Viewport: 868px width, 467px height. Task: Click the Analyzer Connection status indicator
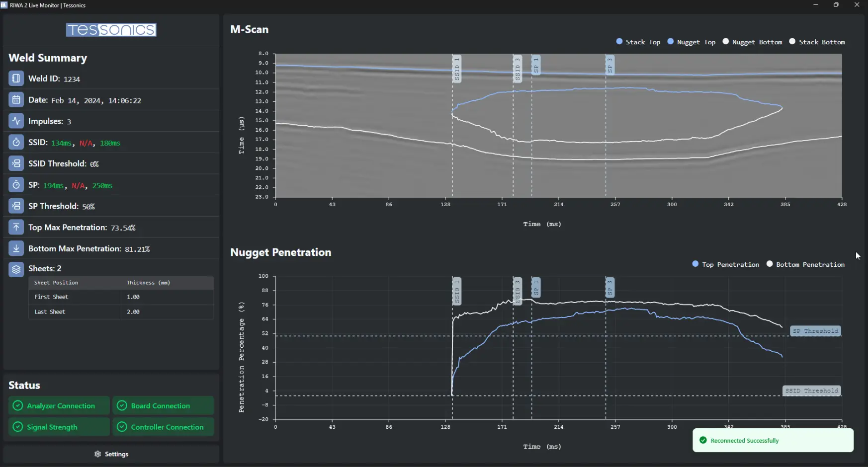tap(59, 406)
